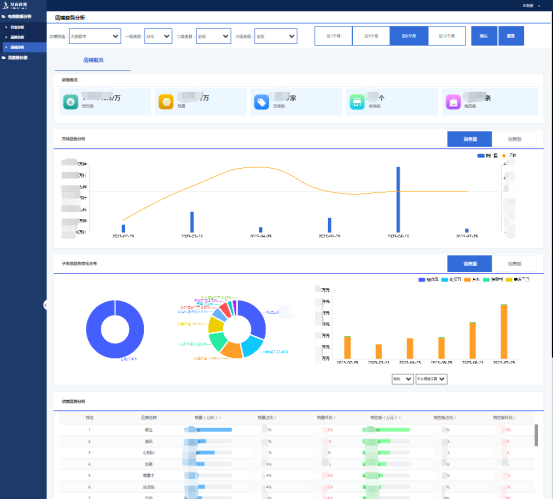The height and width of the screenshot is (499, 554).
Task: Click folder icon of last sidebar menu group
Action: 4,58
